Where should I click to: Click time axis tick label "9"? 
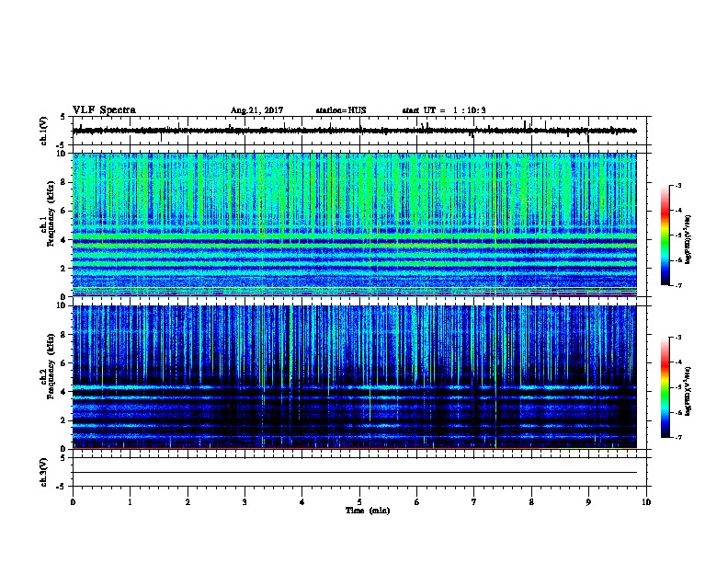coord(588,502)
